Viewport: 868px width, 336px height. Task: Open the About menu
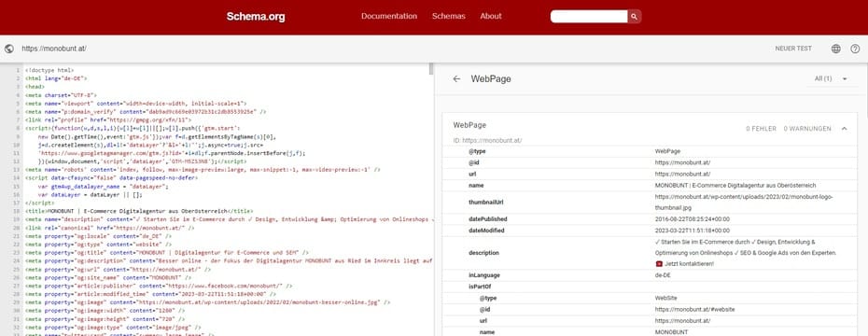click(x=490, y=16)
